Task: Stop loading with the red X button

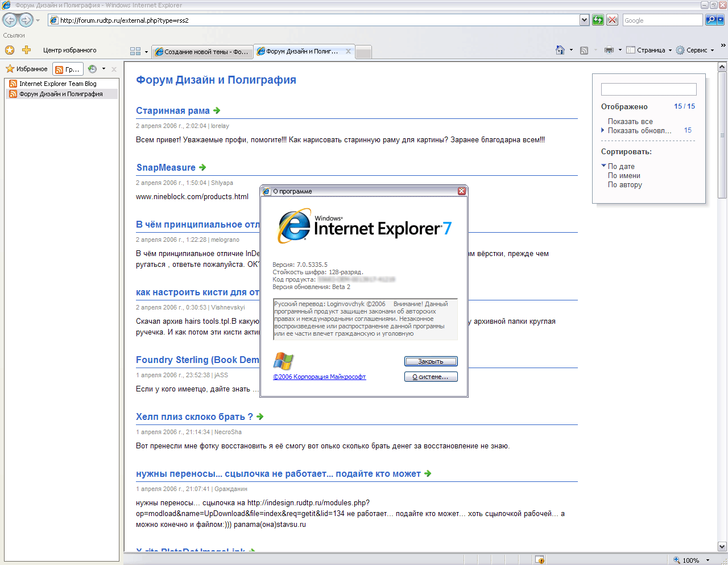Action: (x=613, y=20)
